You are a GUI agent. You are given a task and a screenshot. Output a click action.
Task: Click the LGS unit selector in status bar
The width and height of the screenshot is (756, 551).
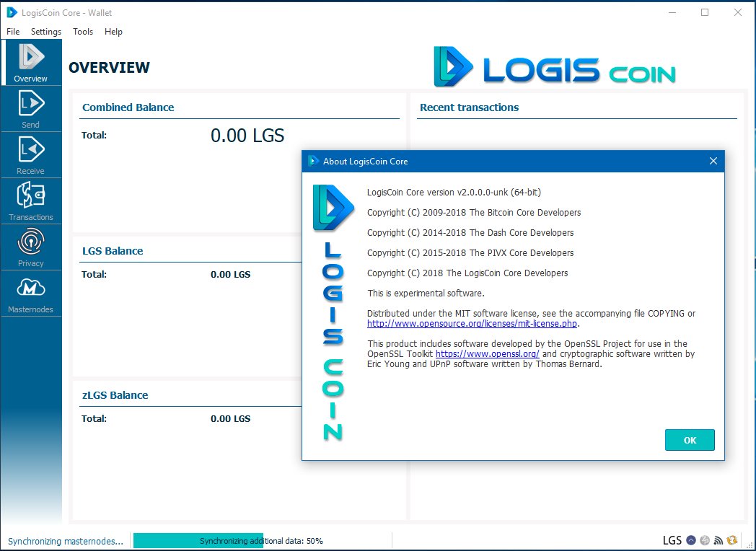[x=672, y=540]
